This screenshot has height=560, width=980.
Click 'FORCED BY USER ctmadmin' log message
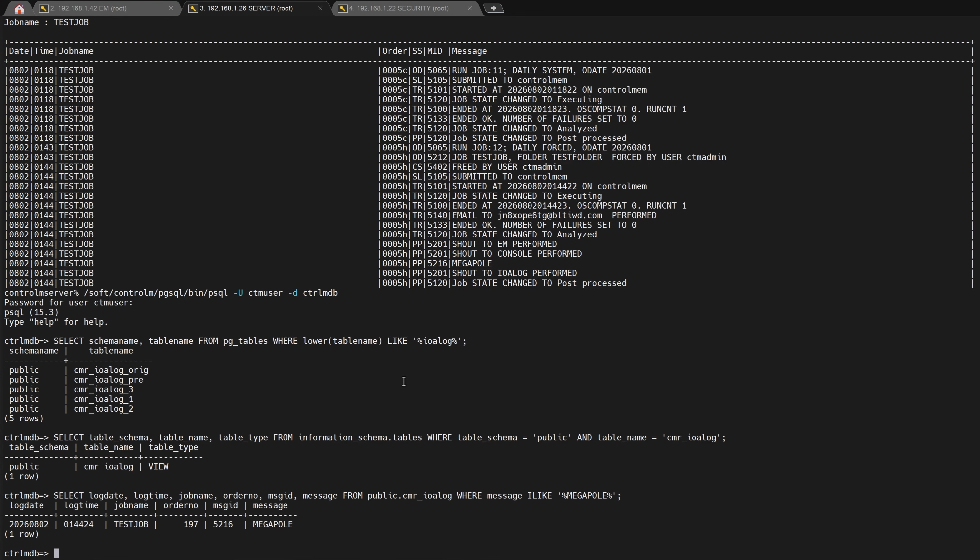(589, 157)
